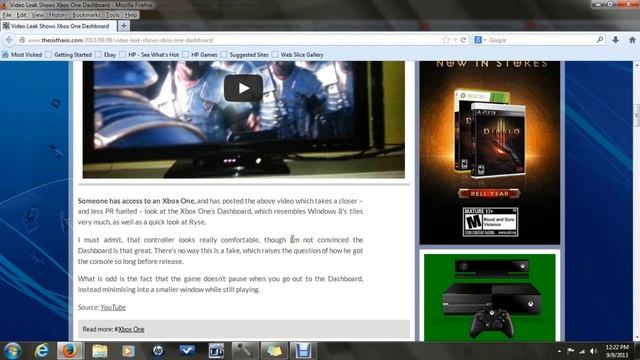
Task: Follow the YouTube source link
Action: pos(113,307)
